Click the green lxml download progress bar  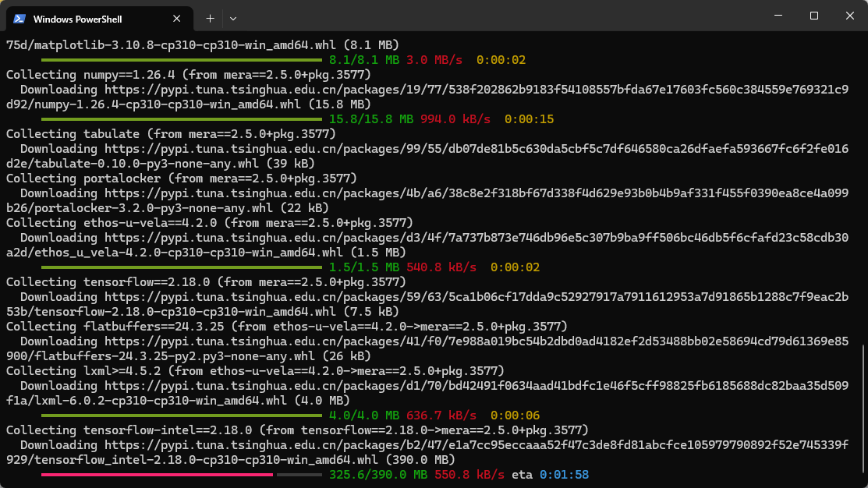pos(182,415)
